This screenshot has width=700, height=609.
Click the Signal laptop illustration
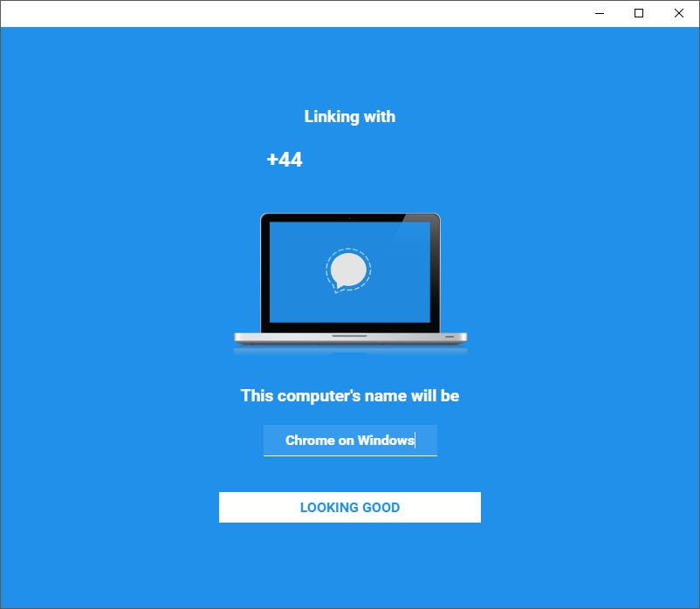pyautogui.click(x=351, y=284)
